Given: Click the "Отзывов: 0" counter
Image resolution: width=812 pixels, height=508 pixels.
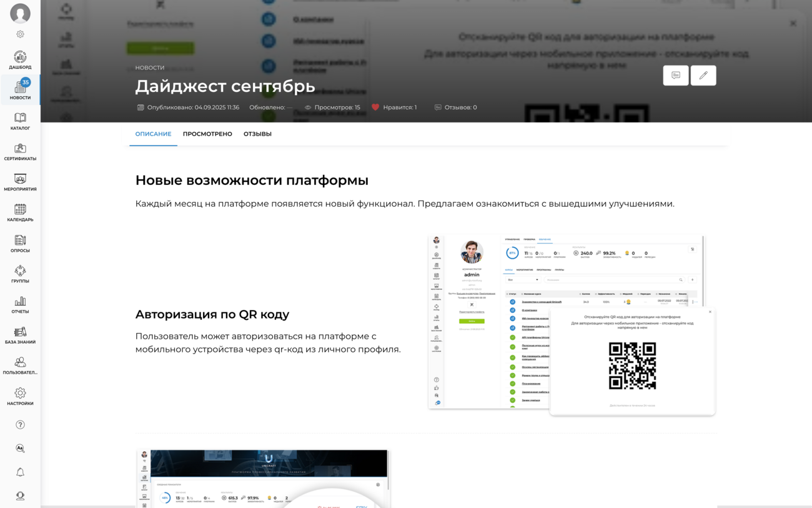Looking at the screenshot, I should [460, 107].
